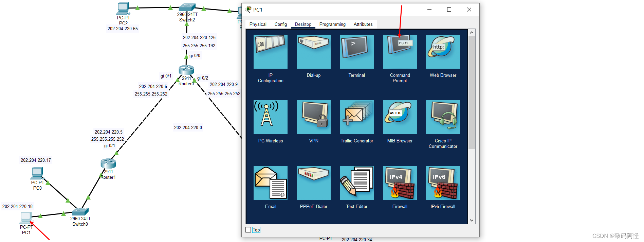644x242 pixels.
Task: Click the desktop scrollbar down arrow
Action: (472, 220)
